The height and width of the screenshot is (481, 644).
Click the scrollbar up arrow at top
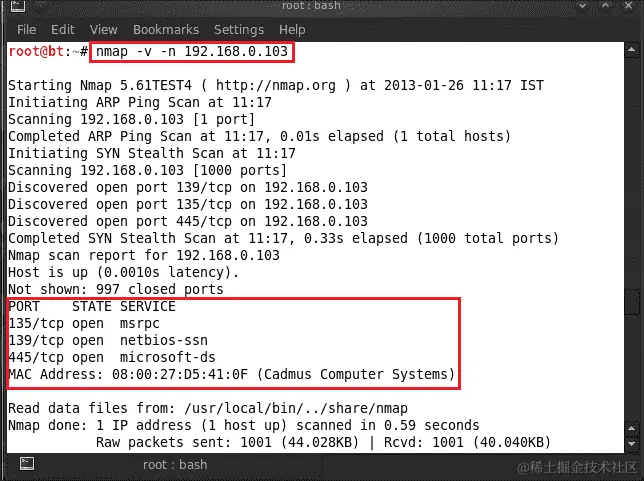click(x=632, y=50)
